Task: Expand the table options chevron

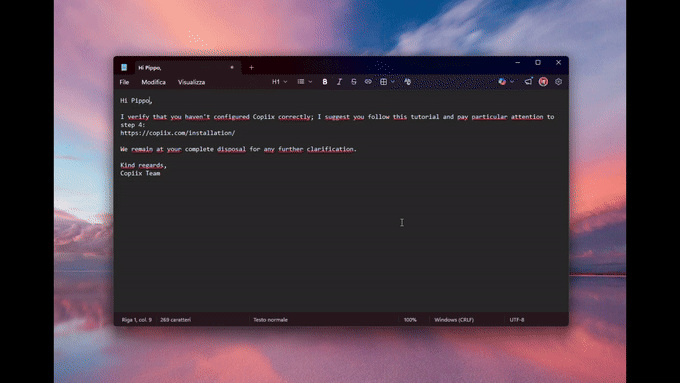Action: click(392, 82)
